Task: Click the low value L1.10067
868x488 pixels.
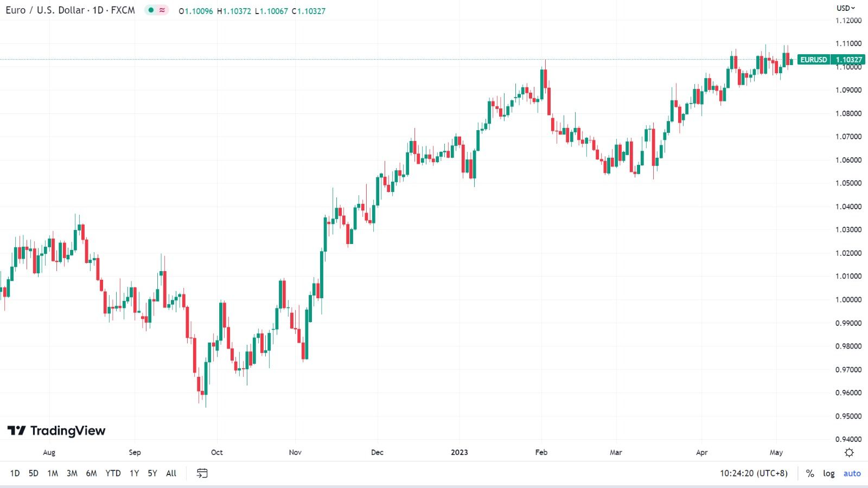Action: click(271, 11)
